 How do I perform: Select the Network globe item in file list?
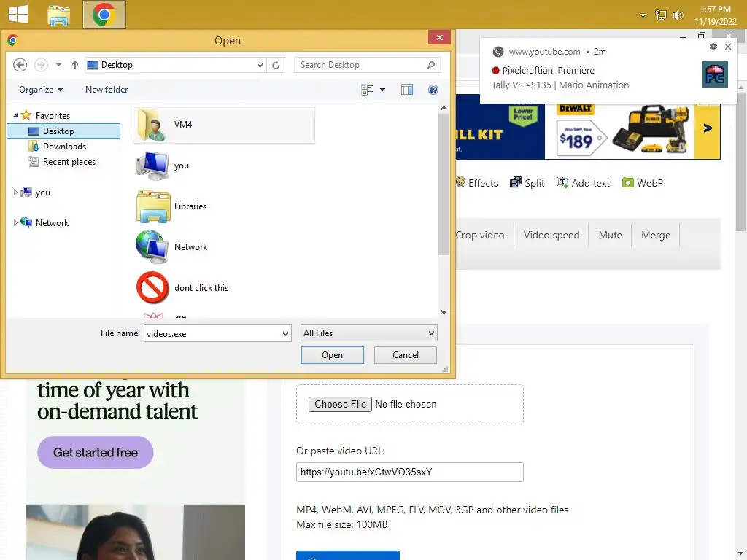click(x=172, y=247)
